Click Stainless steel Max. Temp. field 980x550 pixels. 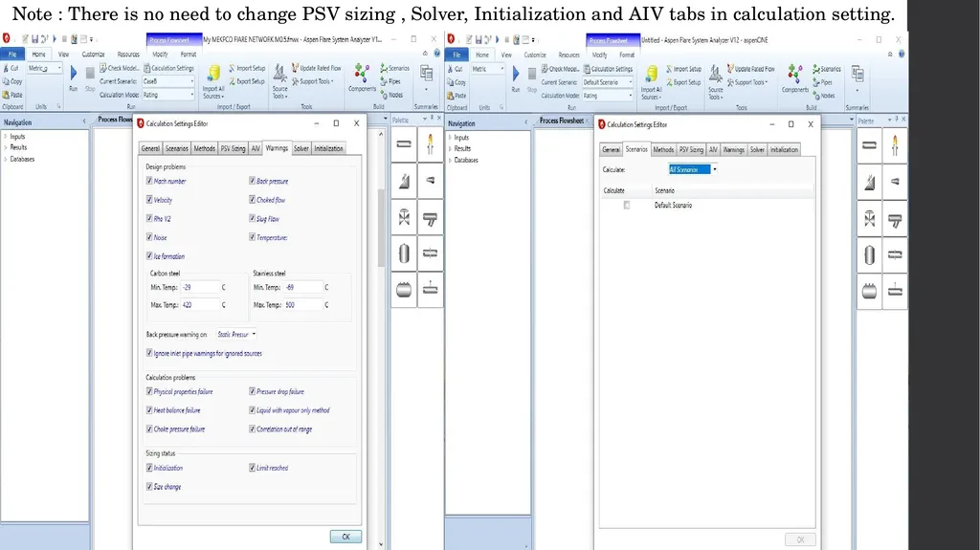pyautogui.click(x=303, y=305)
